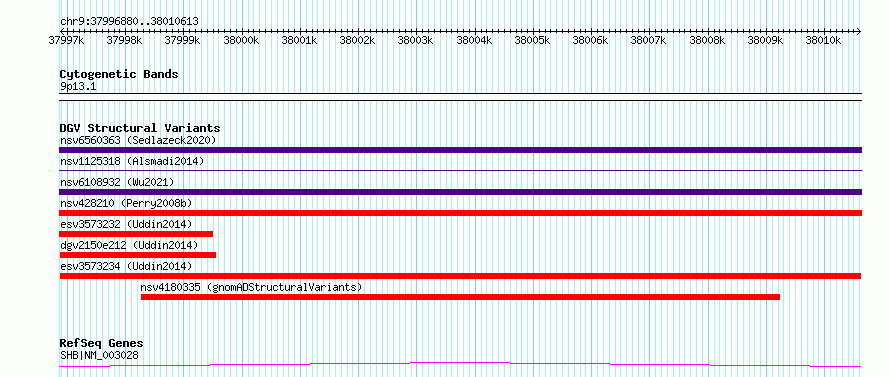Click the 38001k ruler tick label
Viewport: 890px width, 377px height.
[x=299, y=40]
